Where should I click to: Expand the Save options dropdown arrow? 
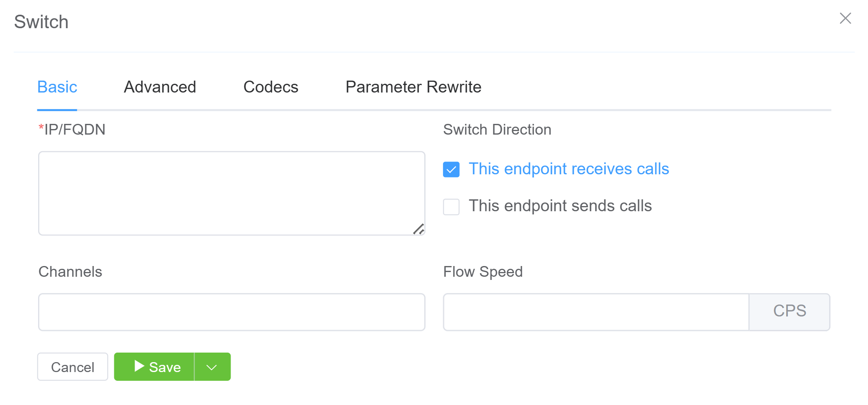(x=212, y=367)
